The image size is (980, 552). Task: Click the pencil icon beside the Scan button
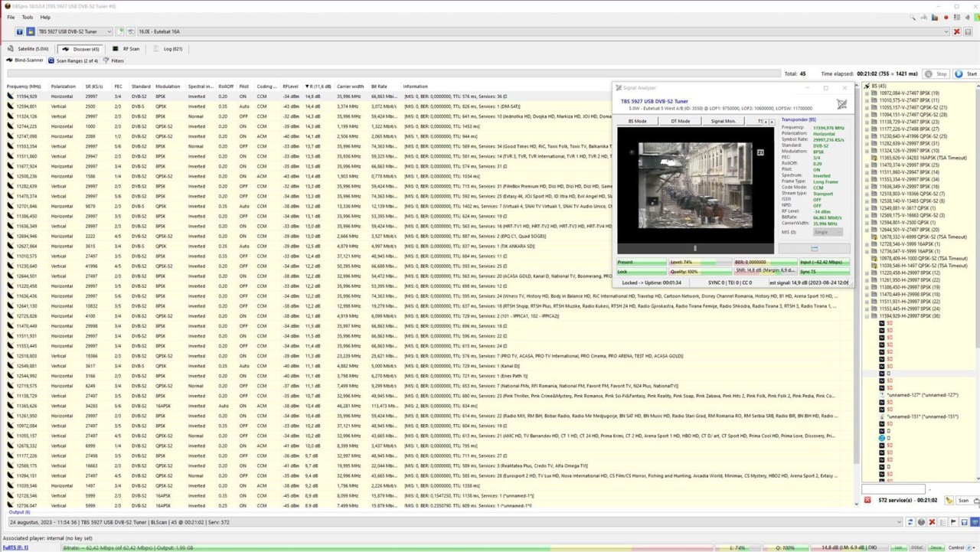point(949,500)
